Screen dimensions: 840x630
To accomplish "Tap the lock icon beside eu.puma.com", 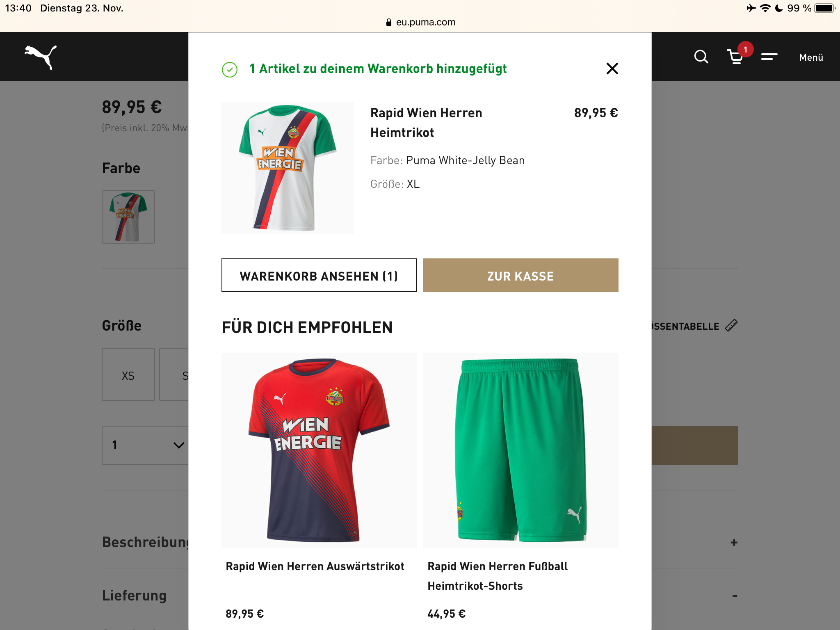I will [x=389, y=22].
